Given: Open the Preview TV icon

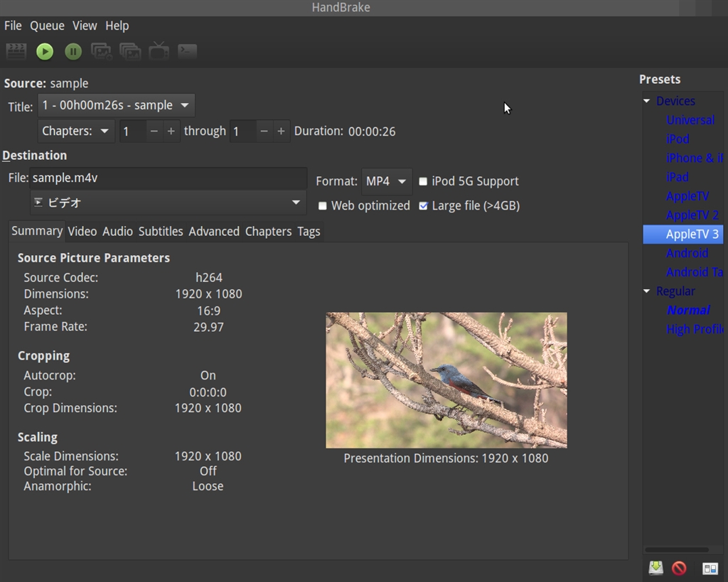Looking at the screenshot, I should point(159,50).
